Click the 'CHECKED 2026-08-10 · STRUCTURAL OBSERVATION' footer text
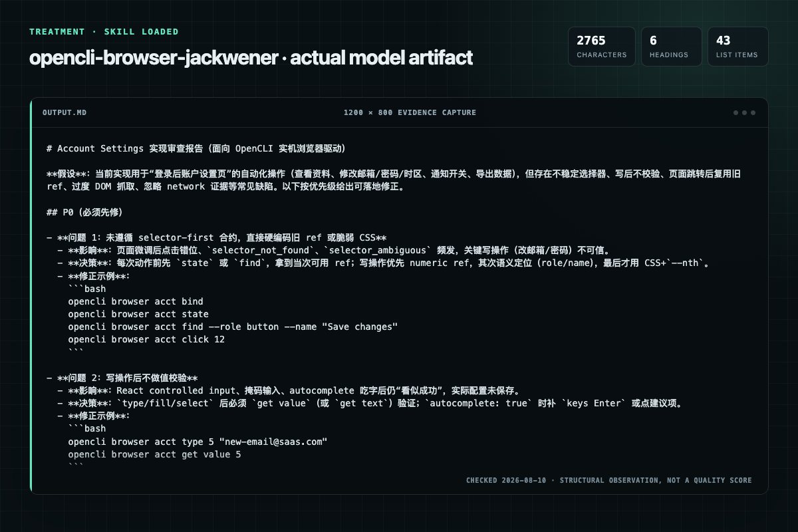This screenshot has height=532, width=798. pyautogui.click(x=609, y=480)
